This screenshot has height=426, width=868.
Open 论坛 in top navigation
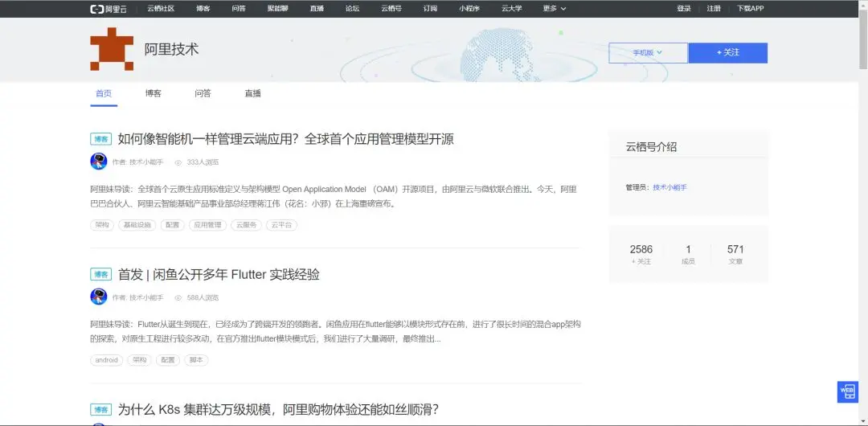353,8
